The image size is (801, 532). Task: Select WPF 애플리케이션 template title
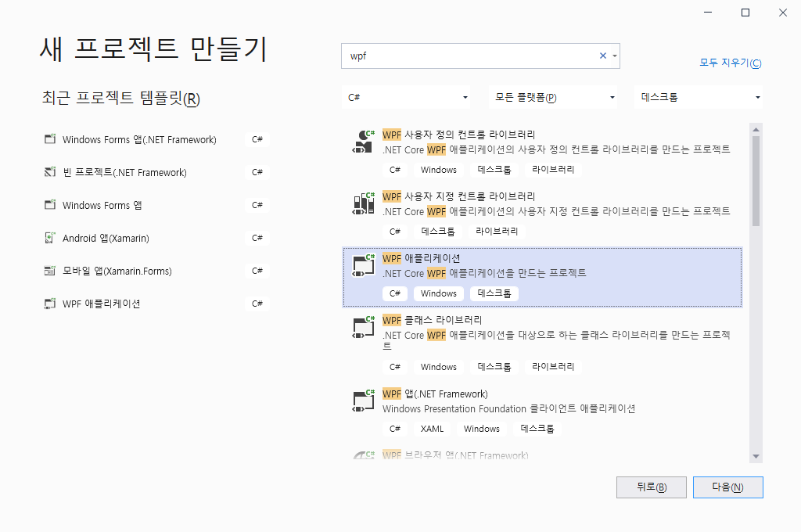422,258
